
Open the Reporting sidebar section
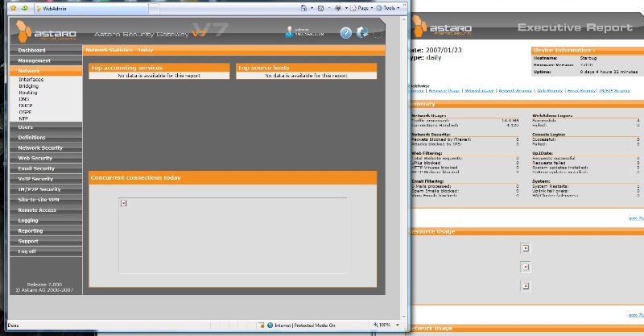tap(31, 230)
